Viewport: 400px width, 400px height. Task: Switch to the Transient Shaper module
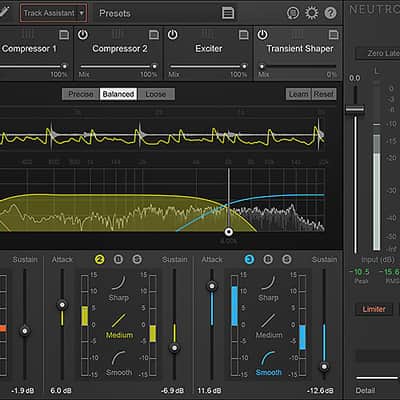(300, 49)
